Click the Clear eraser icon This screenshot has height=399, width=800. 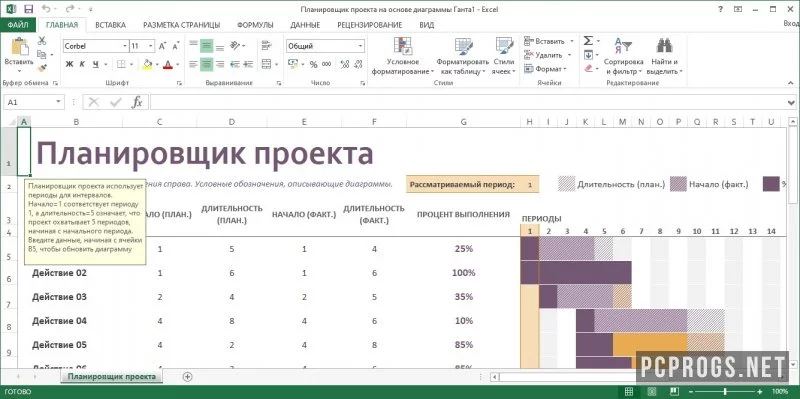588,68
